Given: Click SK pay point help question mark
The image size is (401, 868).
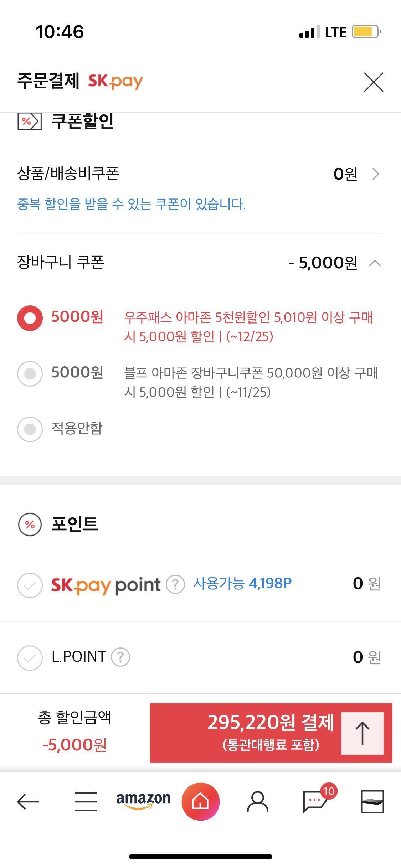Looking at the screenshot, I should pyautogui.click(x=175, y=584).
